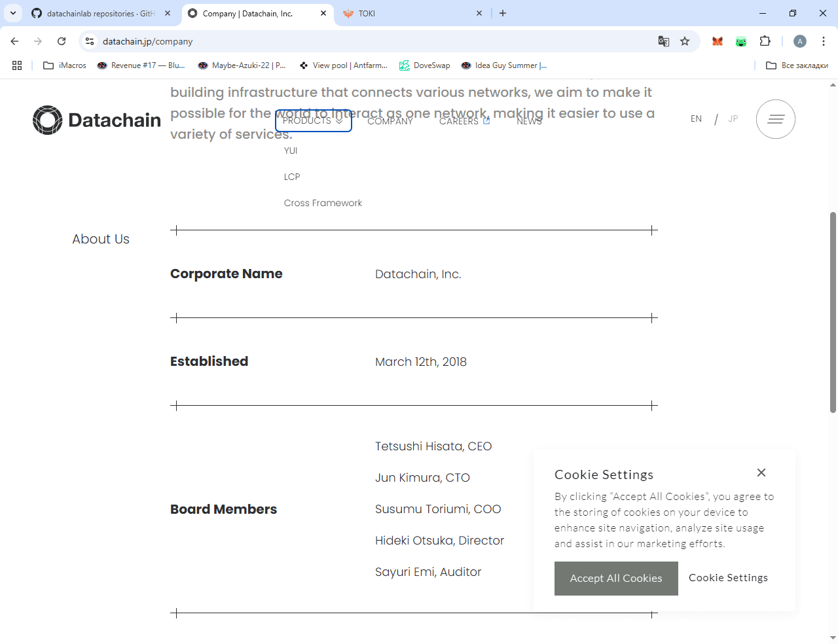Click 'Susumu Toriumi, COO' text
The height and width of the screenshot is (644, 838).
tap(438, 509)
